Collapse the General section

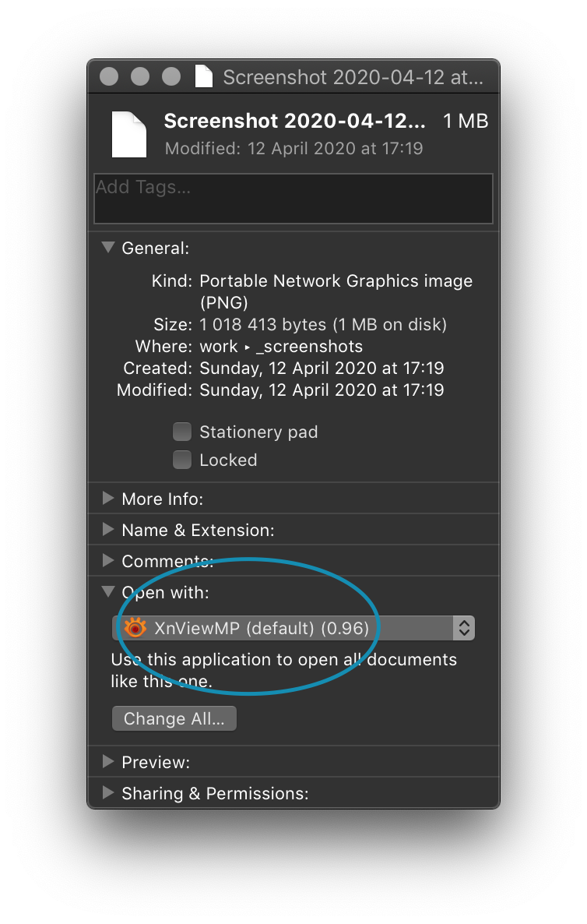[108, 248]
